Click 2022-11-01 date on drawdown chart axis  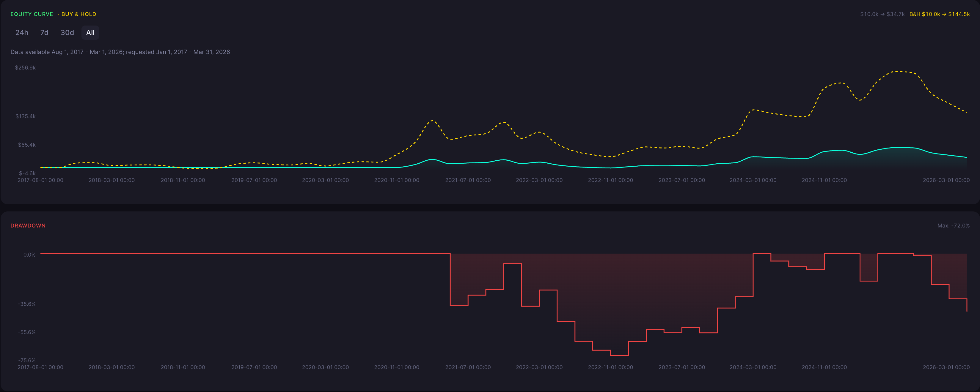[611, 367]
